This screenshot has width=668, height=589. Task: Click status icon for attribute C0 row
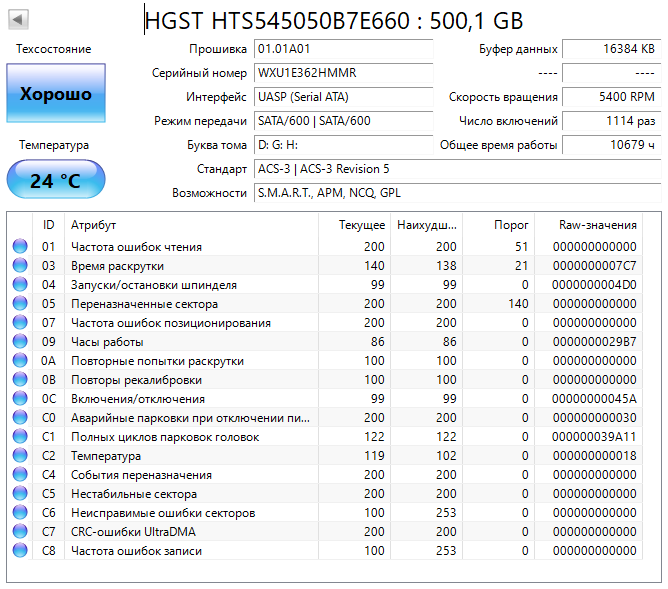pyautogui.click(x=20, y=417)
